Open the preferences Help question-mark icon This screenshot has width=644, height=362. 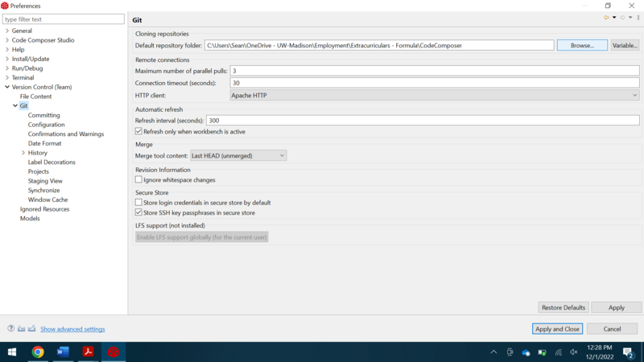pyautogui.click(x=11, y=328)
